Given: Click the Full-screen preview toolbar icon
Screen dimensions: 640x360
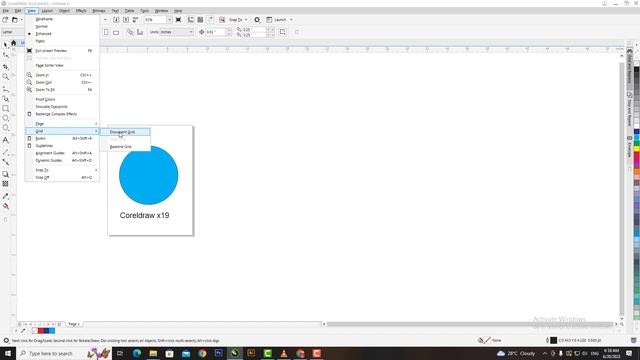Looking at the screenshot, I should 178,20.
